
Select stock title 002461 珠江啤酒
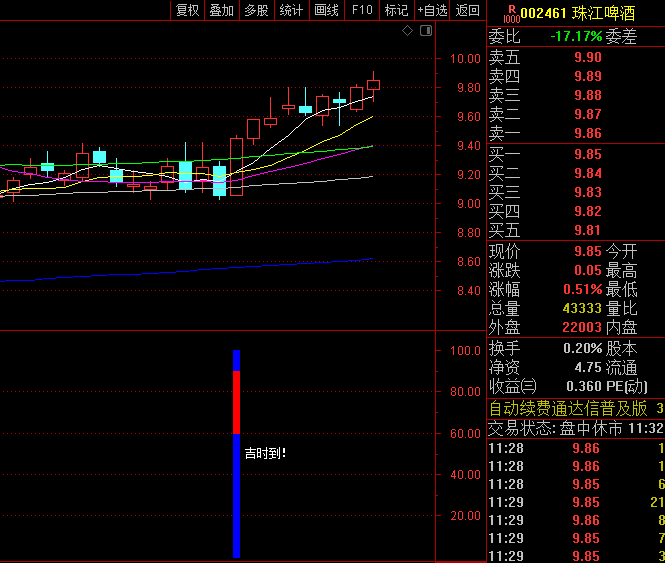[578, 14]
